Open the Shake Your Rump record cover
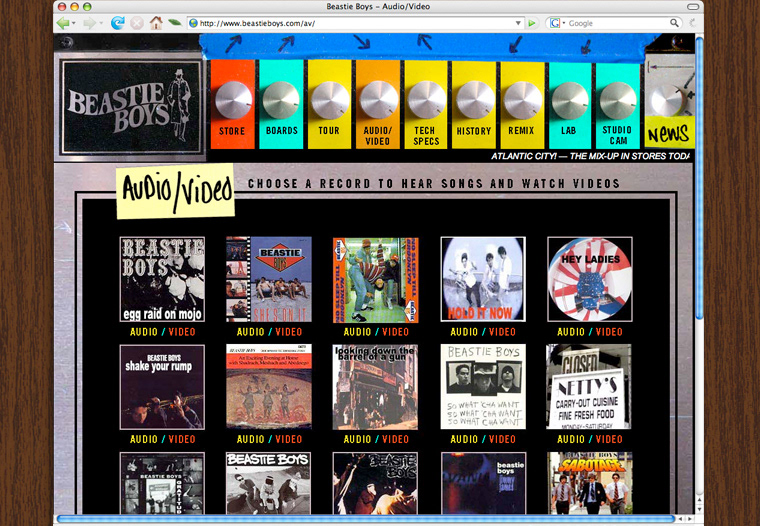 click(x=162, y=387)
